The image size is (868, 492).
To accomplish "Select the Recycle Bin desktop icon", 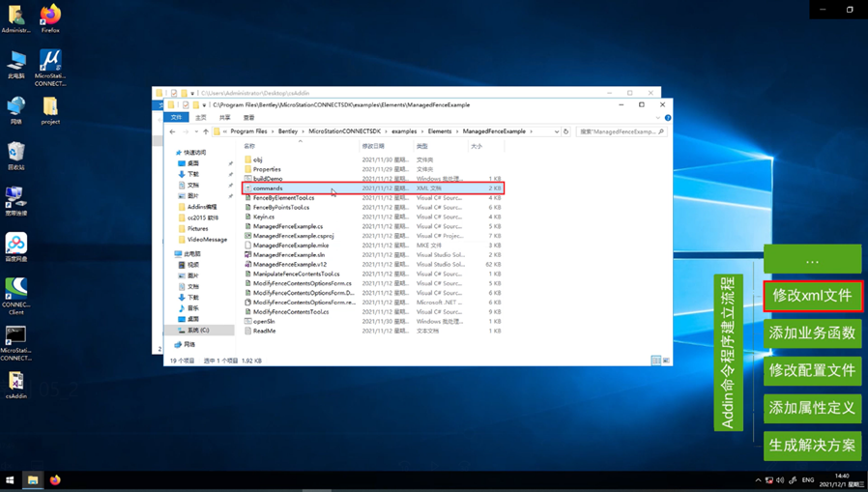I will pos(16,156).
